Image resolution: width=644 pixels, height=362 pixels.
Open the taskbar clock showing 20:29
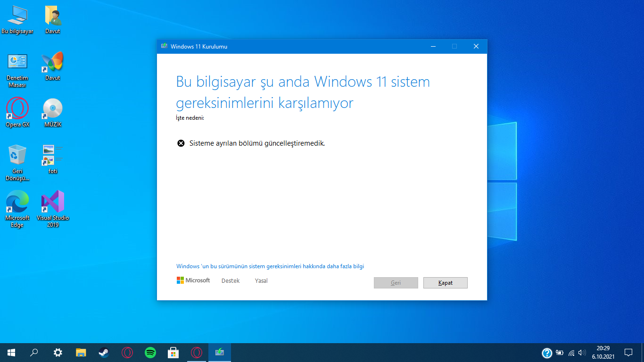(x=603, y=353)
